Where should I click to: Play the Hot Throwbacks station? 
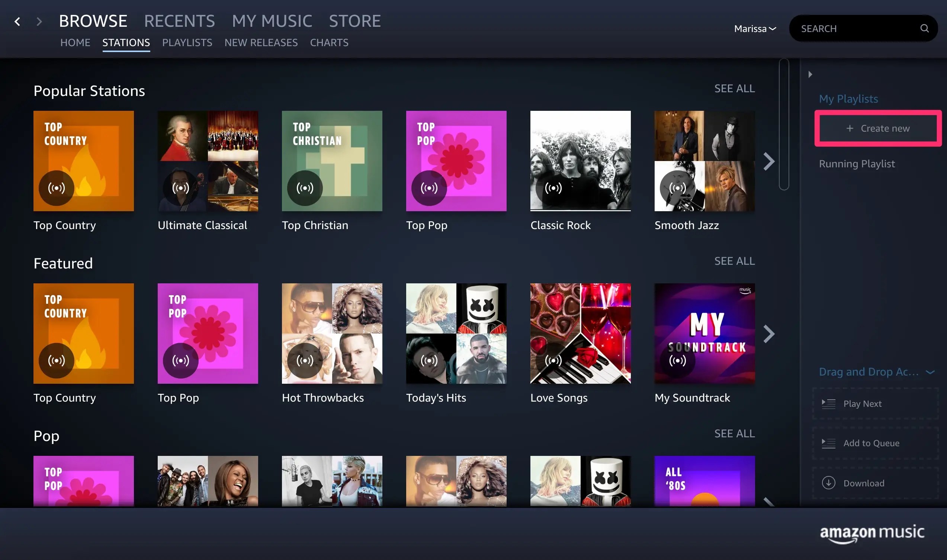pos(305,360)
